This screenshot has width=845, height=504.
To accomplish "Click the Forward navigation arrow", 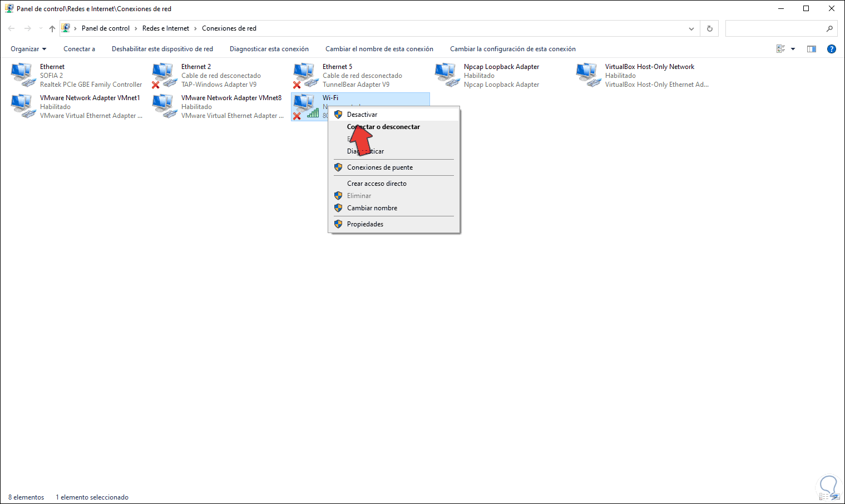I will [x=27, y=28].
